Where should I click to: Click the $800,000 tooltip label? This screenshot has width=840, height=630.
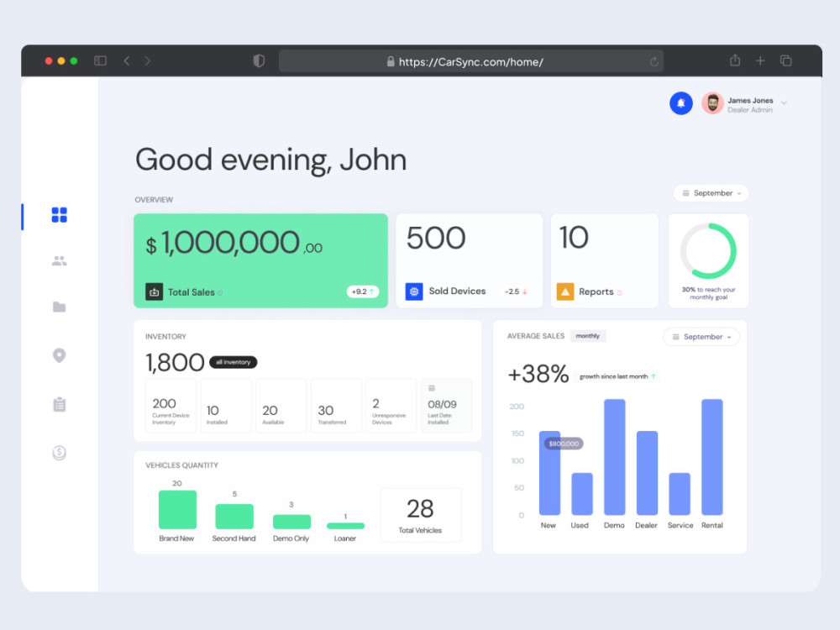pyautogui.click(x=564, y=444)
